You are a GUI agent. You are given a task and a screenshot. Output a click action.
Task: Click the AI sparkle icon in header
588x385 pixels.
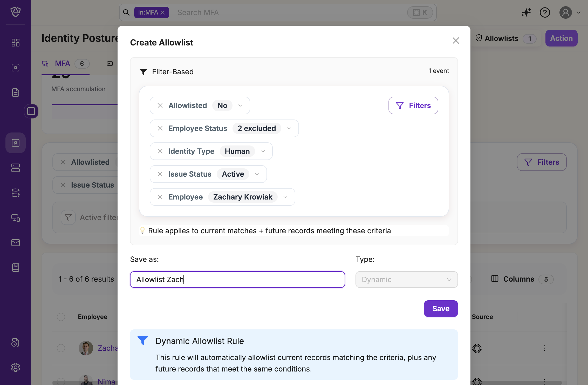point(526,12)
